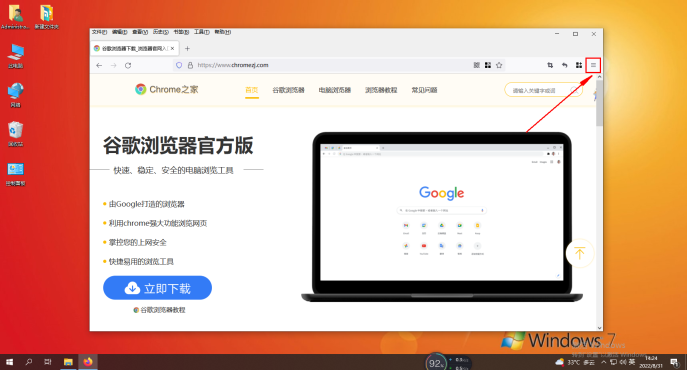The image size is (687, 370).
Task: Click the blue 立即下载 download button
Action: point(157,288)
